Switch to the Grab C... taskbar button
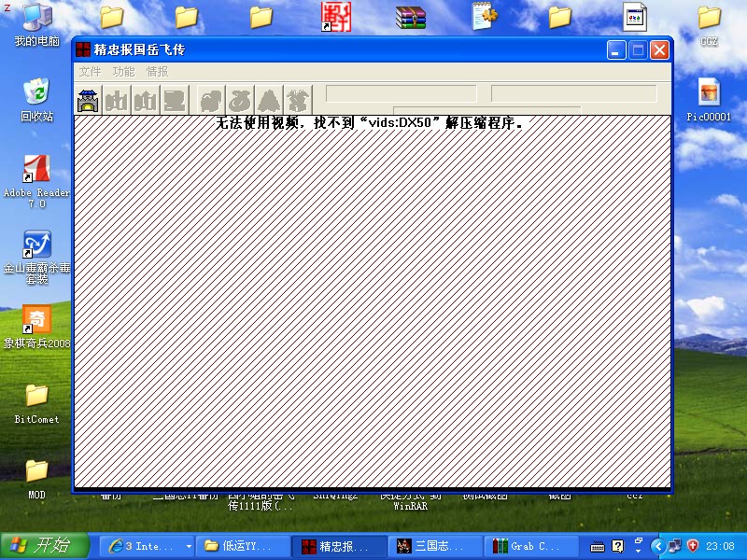This screenshot has width=747, height=560. tap(530, 546)
